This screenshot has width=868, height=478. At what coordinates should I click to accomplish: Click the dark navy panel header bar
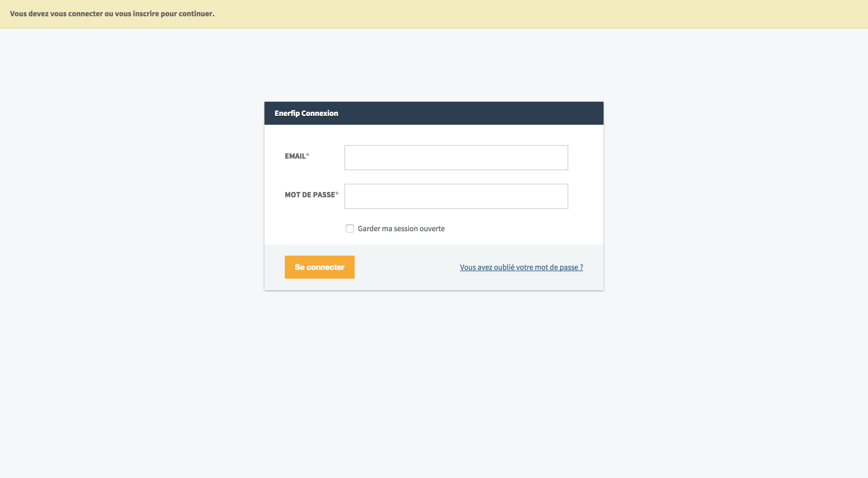click(475, 113)
